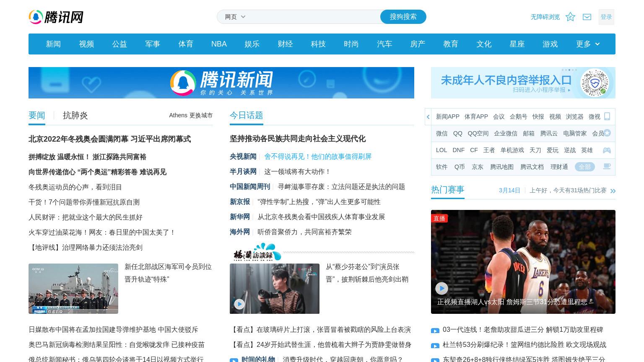This screenshot has height=362, width=644.
Task: Click the favorites star icon
Action: coord(570,17)
